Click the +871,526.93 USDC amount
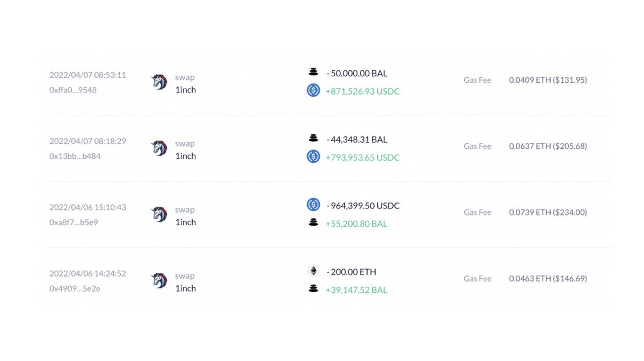 point(362,92)
